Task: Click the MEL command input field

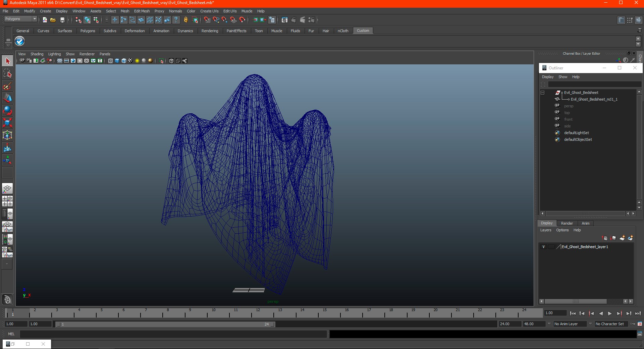Action: (173, 334)
